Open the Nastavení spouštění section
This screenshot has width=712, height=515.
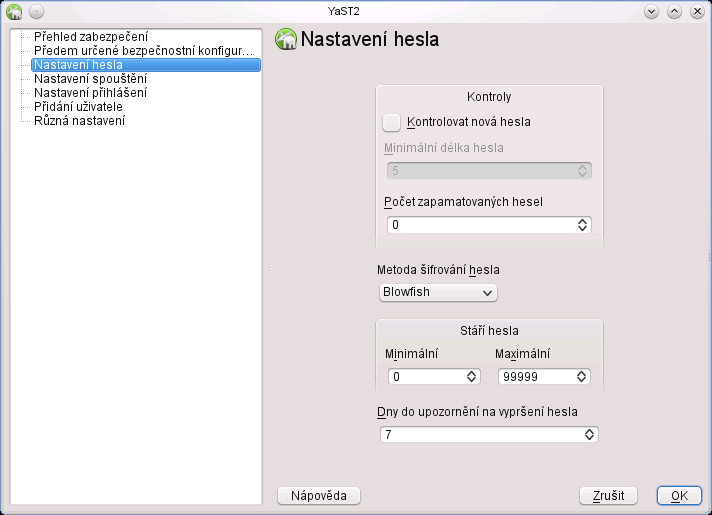click(90, 79)
